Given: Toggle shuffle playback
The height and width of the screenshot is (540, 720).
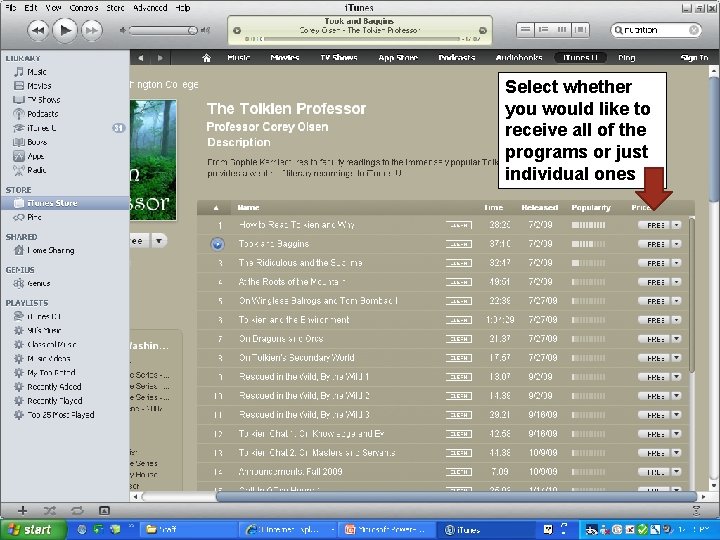Looking at the screenshot, I should point(50,510).
